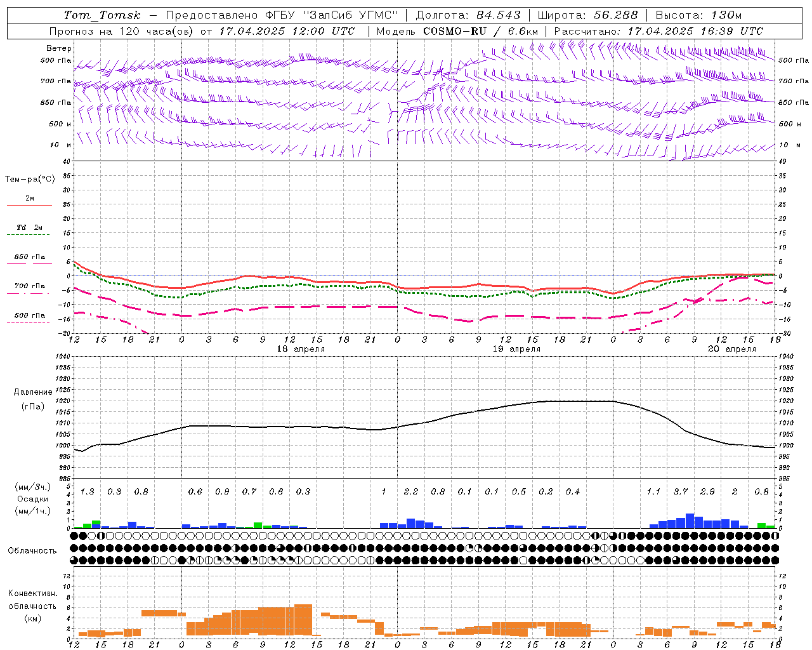
Task: Click the 2.9 precipitation total
Action: point(707,492)
